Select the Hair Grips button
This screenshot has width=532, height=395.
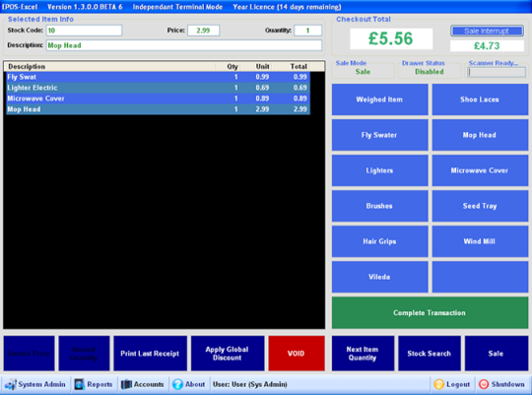pyautogui.click(x=379, y=241)
